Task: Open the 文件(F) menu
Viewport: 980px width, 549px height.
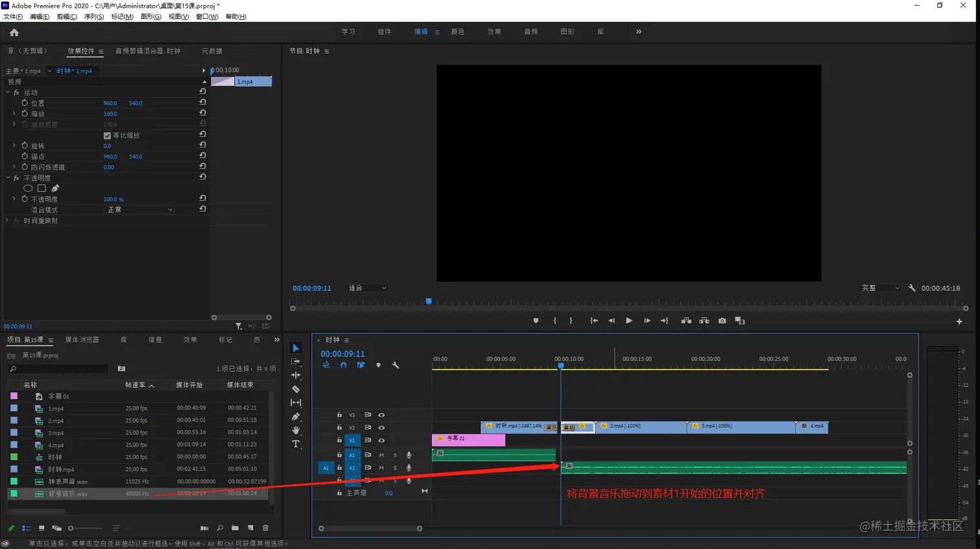Action: pyautogui.click(x=13, y=17)
